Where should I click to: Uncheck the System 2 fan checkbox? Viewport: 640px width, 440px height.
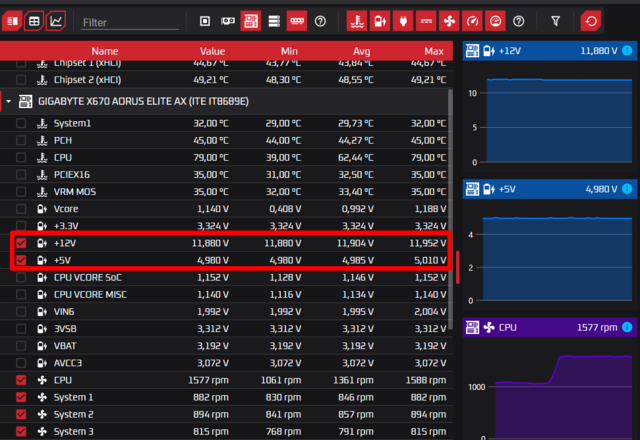pos(21,414)
